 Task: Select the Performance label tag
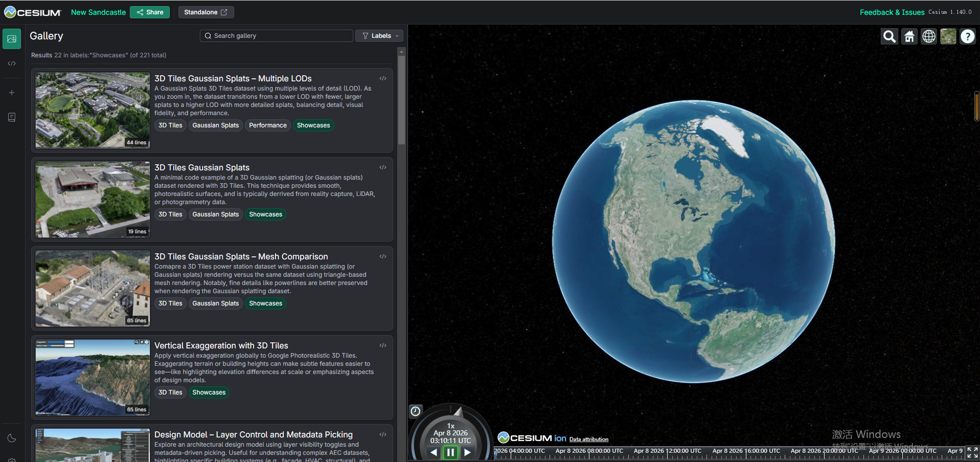click(x=267, y=125)
